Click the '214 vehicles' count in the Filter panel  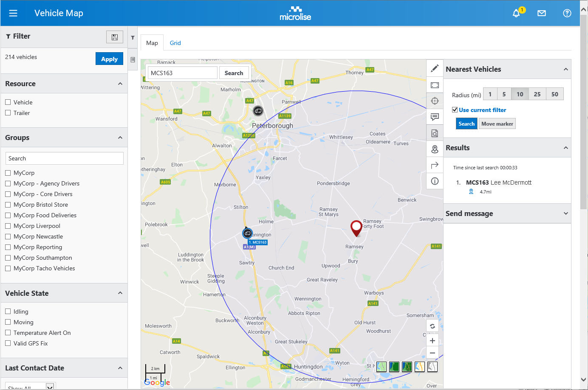21,57
